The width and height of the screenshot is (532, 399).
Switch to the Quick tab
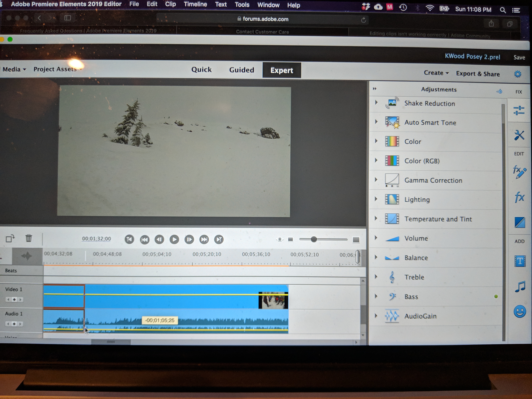(201, 70)
